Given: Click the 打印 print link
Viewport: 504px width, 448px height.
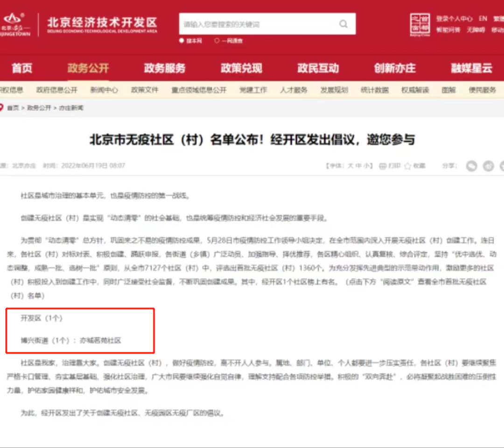Looking at the screenshot, I should point(394,166).
